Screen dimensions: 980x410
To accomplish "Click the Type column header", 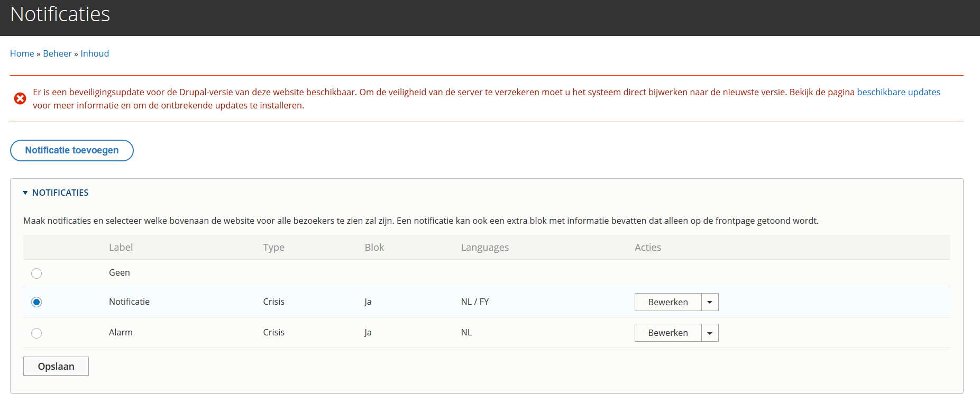I will [x=273, y=248].
